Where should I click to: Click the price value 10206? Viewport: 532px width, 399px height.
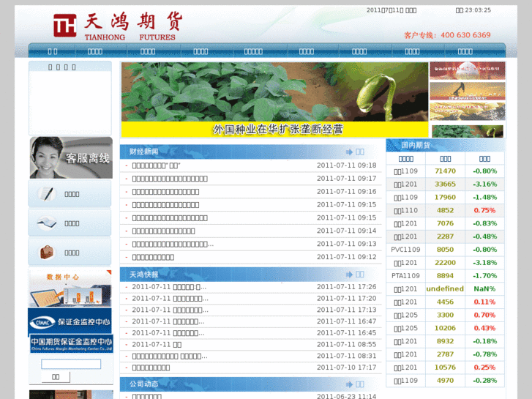click(445, 328)
